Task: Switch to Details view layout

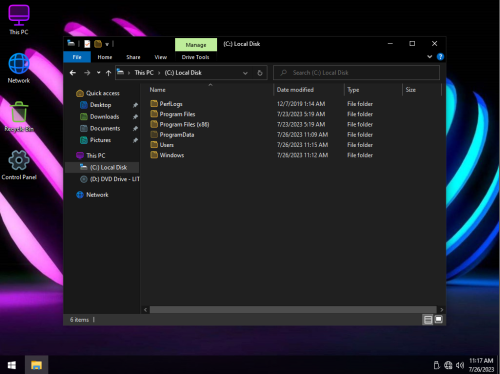Action: click(428, 320)
